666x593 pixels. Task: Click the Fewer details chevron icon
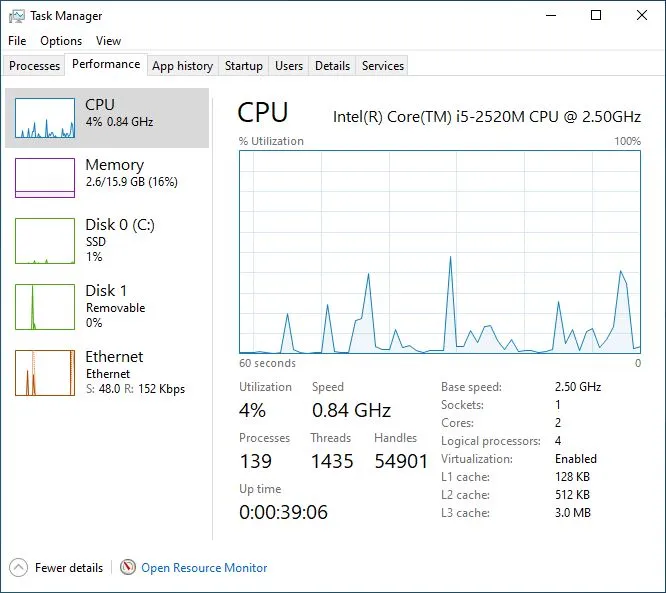coord(18,568)
